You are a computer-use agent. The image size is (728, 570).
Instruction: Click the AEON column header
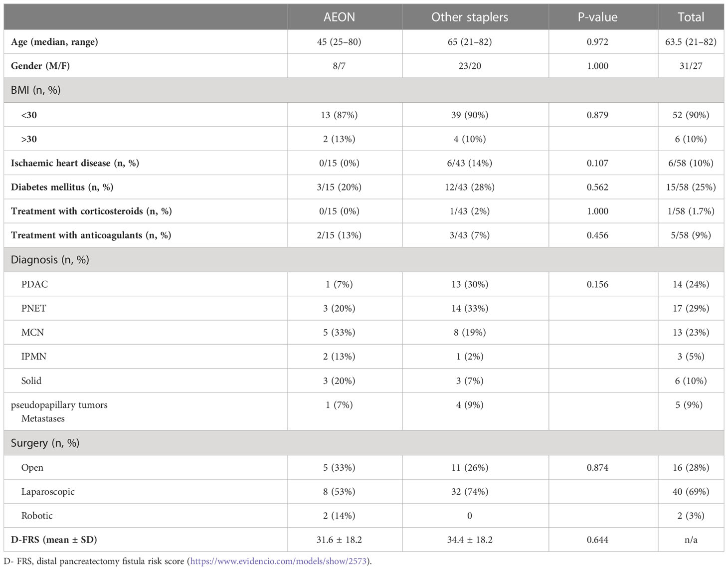[x=339, y=17]
